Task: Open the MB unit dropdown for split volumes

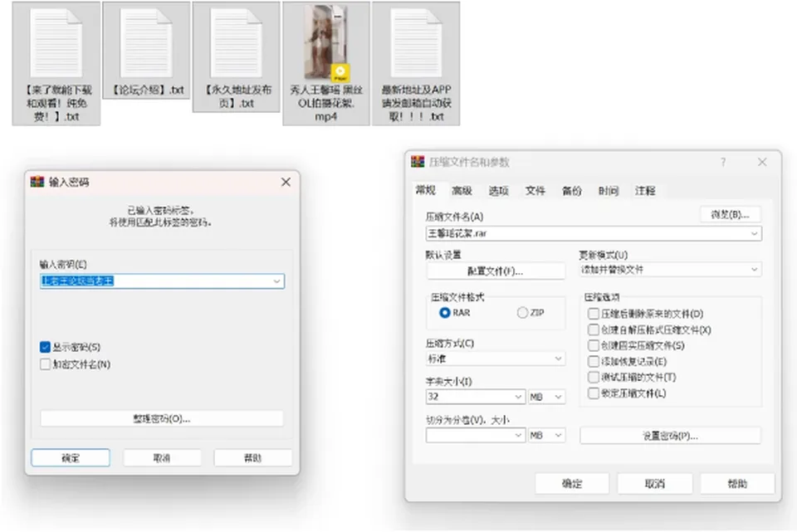Action: [546, 436]
